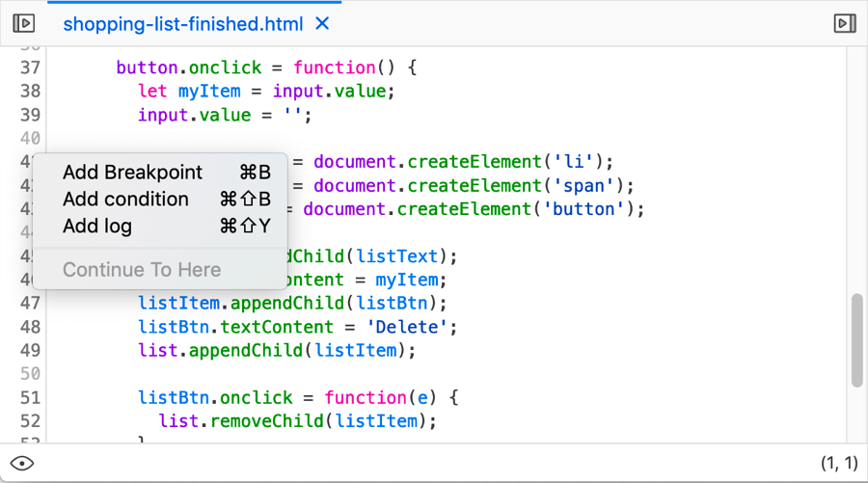Viewport: 868px width, 483px height.
Task: Click Continue To Here menu entry
Action: pos(142,270)
